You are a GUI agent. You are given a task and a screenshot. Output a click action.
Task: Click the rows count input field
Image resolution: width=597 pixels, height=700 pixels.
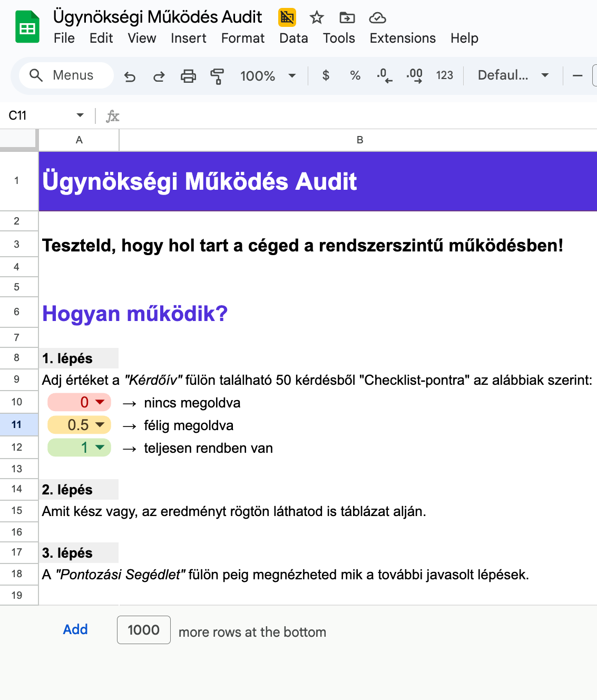click(144, 630)
